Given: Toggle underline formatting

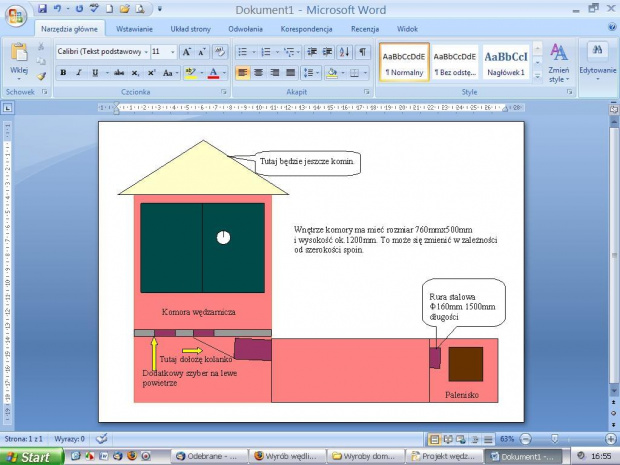Looking at the screenshot, I should (94, 73).
